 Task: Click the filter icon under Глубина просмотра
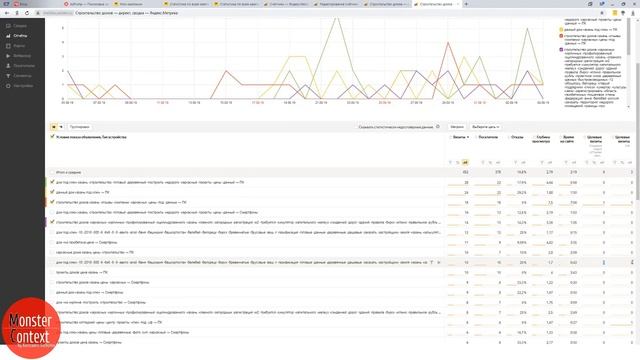[x=542, y=162]
